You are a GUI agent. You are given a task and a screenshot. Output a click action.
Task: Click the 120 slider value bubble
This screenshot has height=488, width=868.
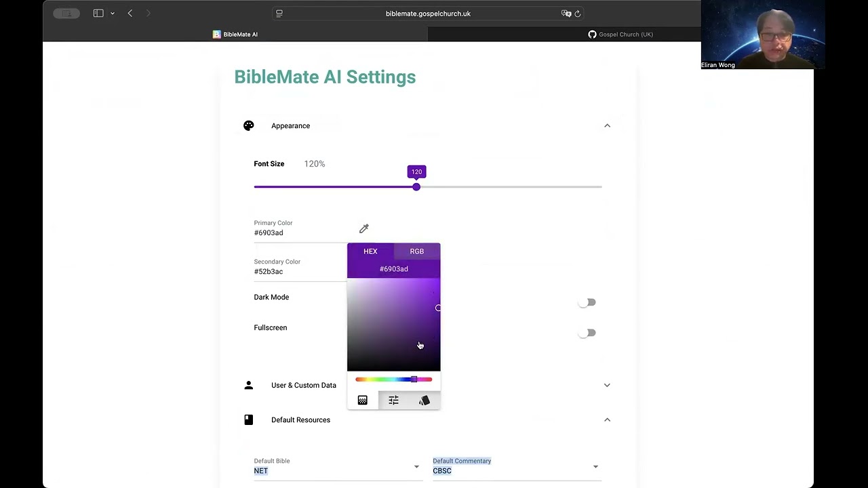coord(416,171)
